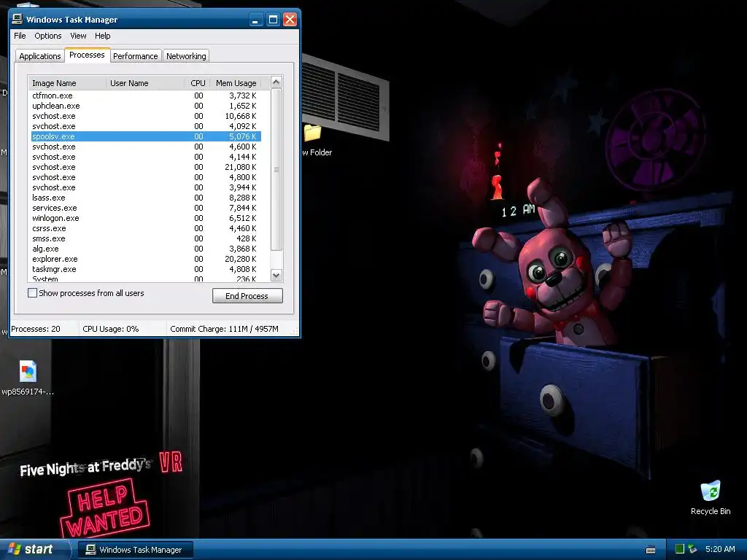Select the services.exe process
This screenshot has height=560, width=747.
[145, 208]
